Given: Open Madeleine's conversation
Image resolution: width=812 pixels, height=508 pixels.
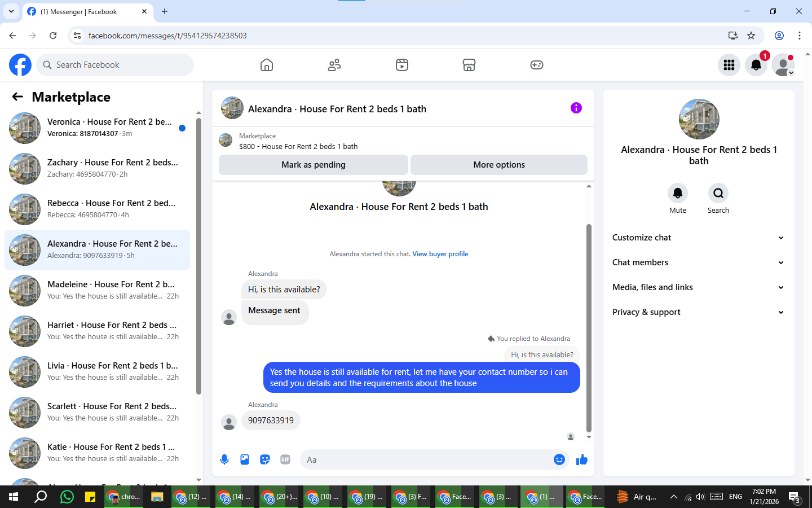Looking at the screenshot, I should point(98,291).
